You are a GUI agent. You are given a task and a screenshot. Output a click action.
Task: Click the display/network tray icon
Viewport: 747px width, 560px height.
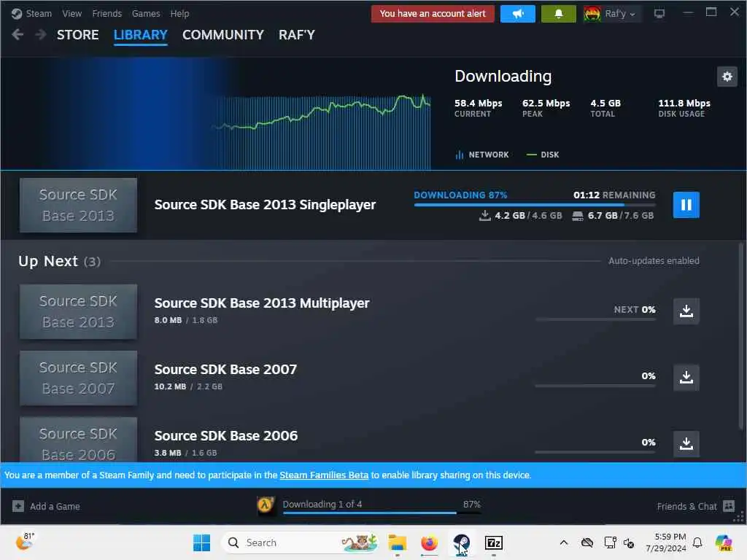[610, 542]
